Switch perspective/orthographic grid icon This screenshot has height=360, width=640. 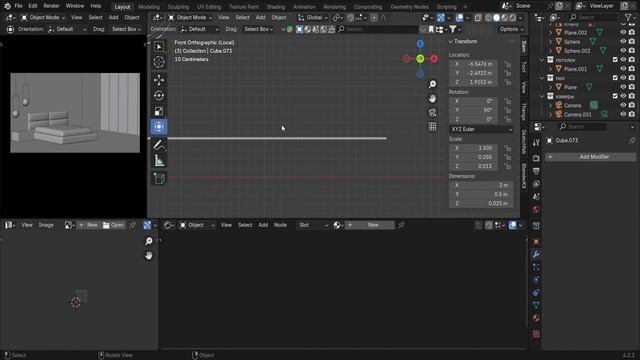tap(432, 127)
